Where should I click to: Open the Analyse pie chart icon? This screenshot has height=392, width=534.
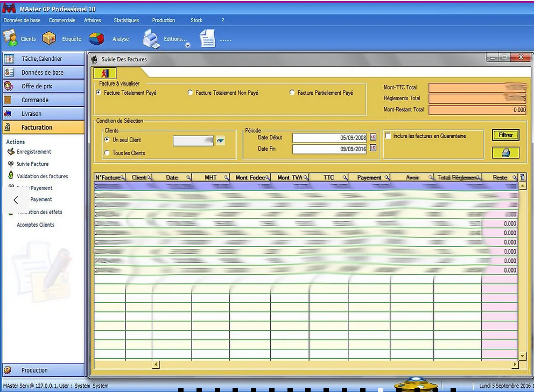tap(97, 39)
